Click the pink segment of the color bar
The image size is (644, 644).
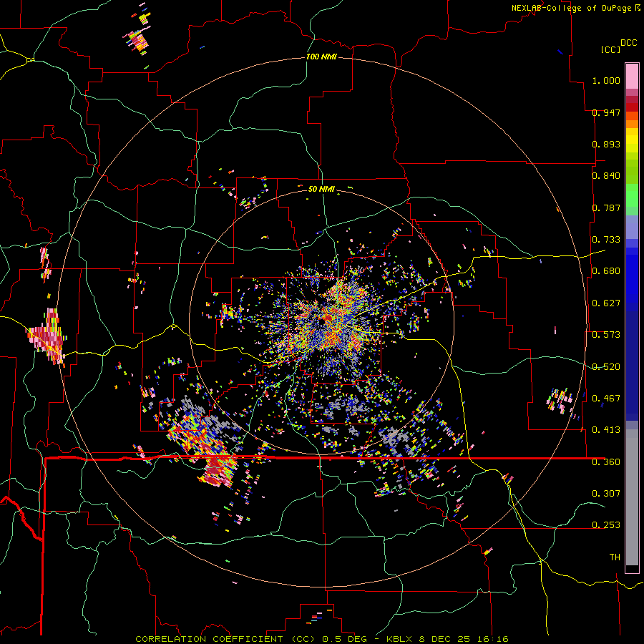[x=632, y=77]
